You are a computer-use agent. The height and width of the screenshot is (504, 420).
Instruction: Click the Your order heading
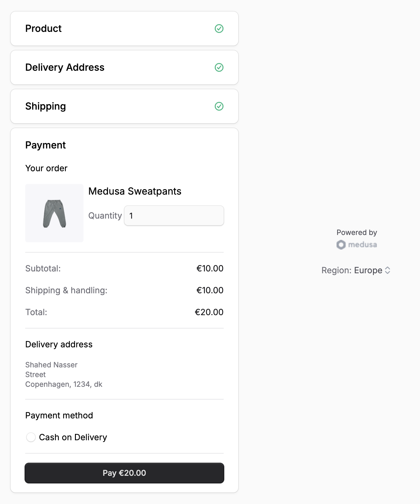click(46, 168)
